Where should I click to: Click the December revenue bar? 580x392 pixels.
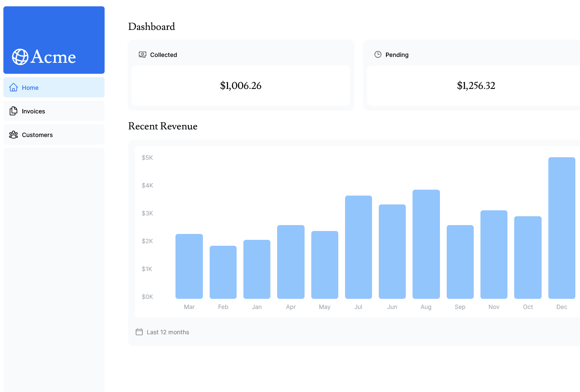point(561,228)
